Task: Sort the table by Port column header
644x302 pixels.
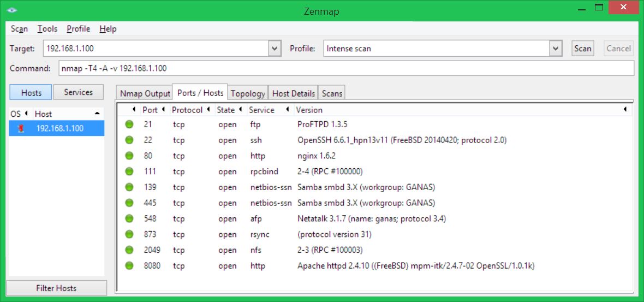Action: 153,110
